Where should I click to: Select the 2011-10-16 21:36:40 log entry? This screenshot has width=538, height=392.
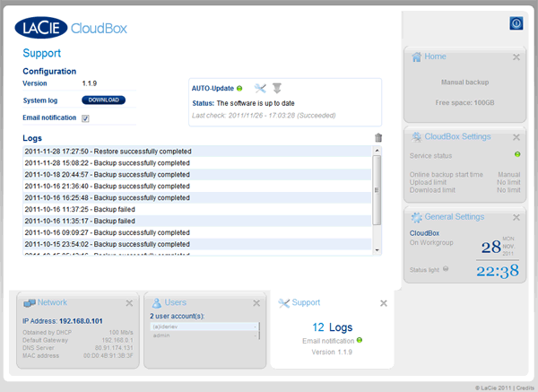pyautogui.click(x=197, y=187)
